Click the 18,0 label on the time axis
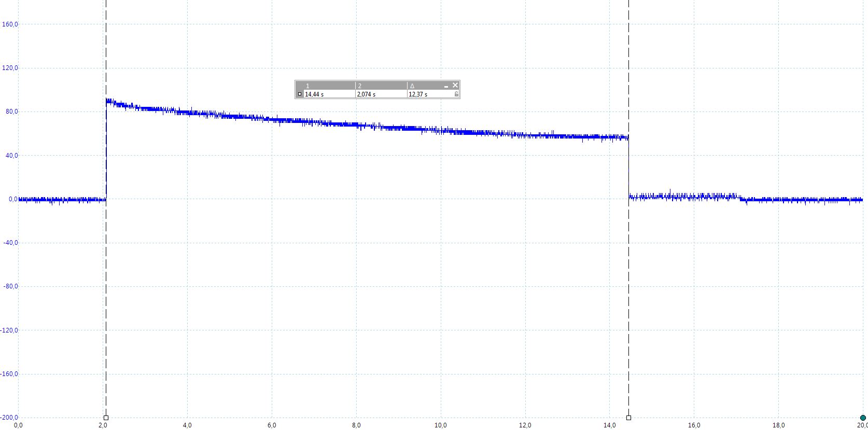This screenshot has width=868, height=430. [x=778, y=425]
